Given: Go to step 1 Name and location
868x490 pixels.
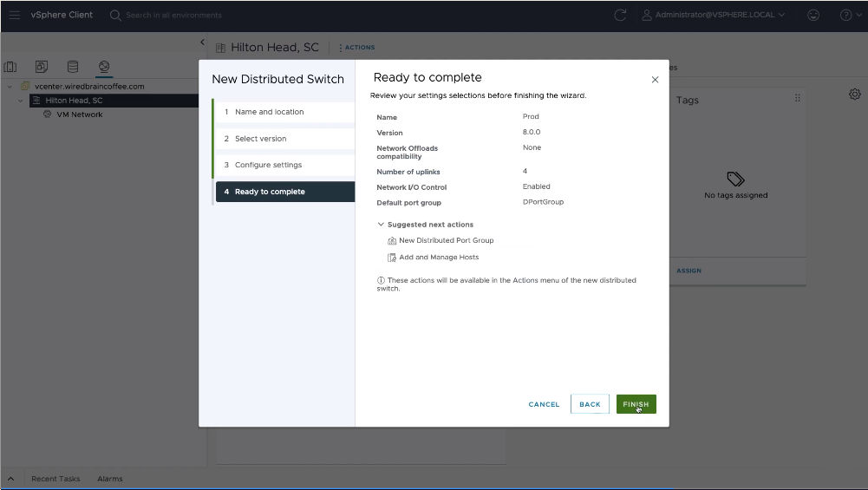Looking at the screenshot, I should [x=269, y=112].
